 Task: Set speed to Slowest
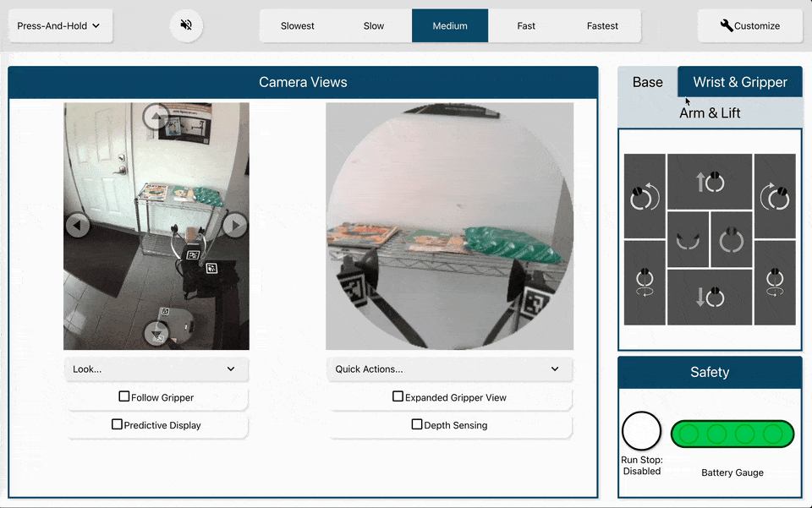coord(297,25)
